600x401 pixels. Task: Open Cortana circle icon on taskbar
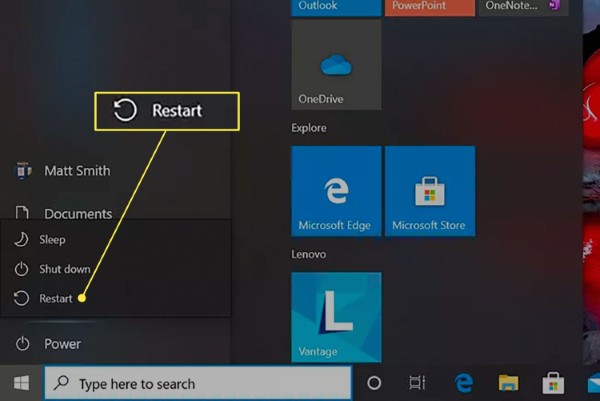(x=374, y=383)
